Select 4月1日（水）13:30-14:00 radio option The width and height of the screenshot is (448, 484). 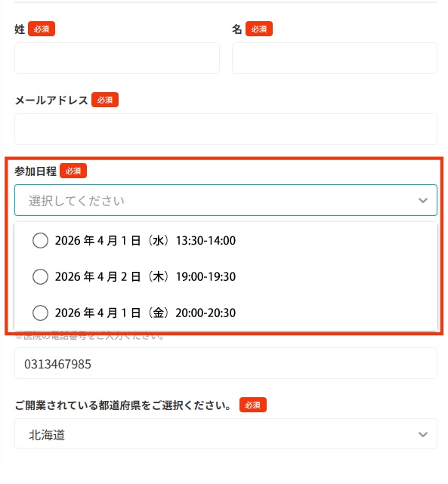[41, 240]
